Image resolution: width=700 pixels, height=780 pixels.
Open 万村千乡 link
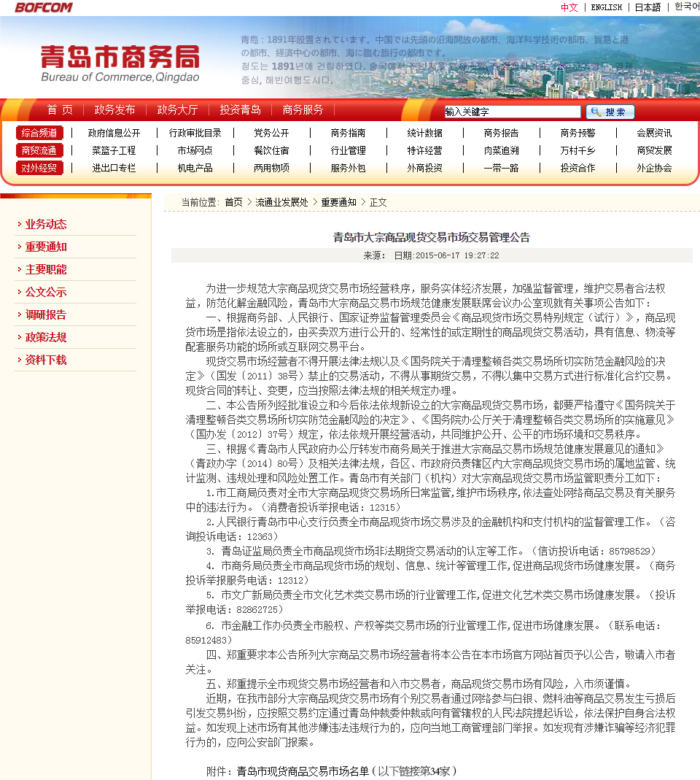577,150
